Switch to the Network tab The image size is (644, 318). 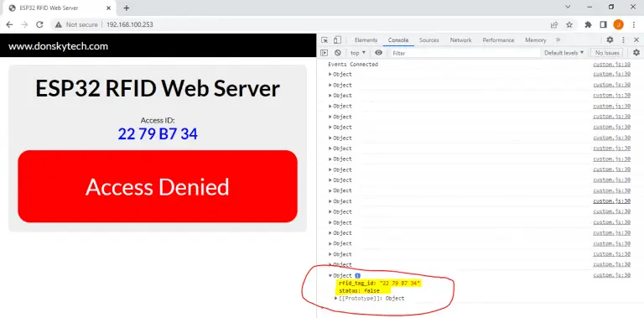click(x=460, y=39)
